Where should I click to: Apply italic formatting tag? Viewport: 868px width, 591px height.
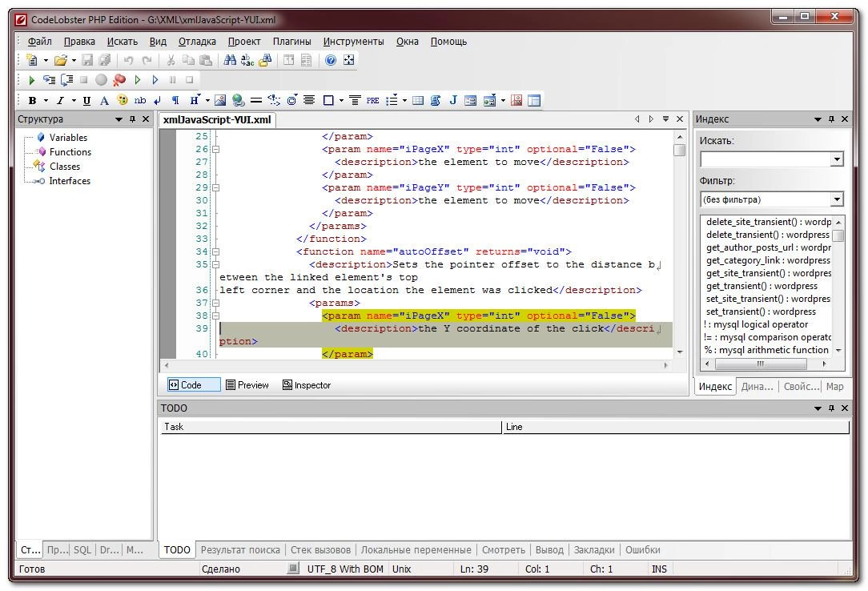pyautogui.click(x=60, y=100)
